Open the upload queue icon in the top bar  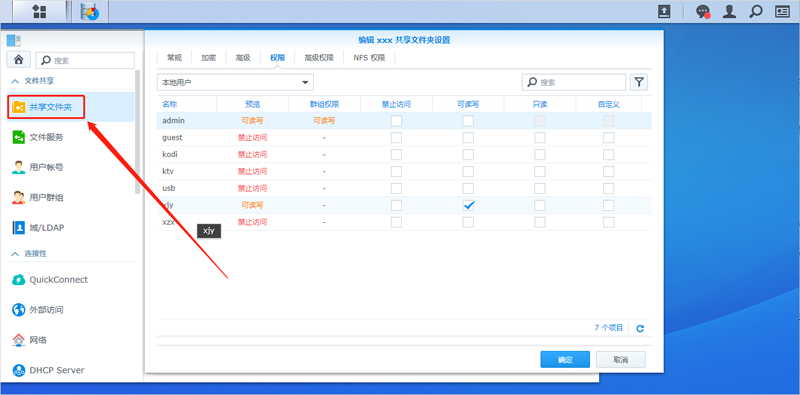664,12
